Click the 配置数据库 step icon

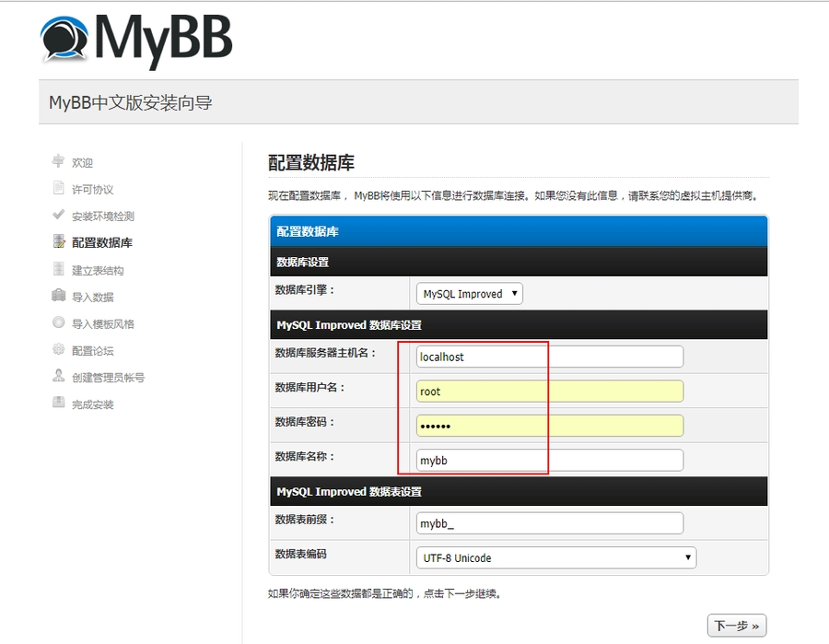[x=58, y=242]
